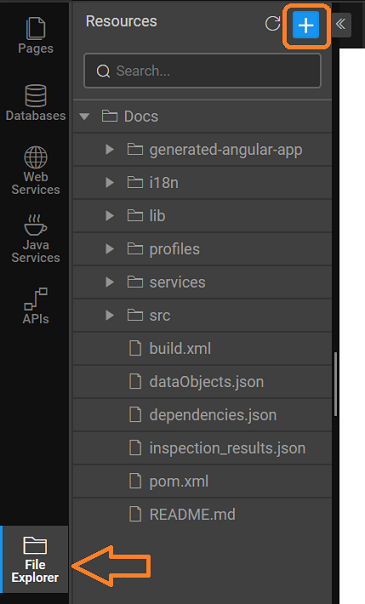Click the blue plus add button
Viewport: 365px width, 604px height.
(x=306, y=25)
